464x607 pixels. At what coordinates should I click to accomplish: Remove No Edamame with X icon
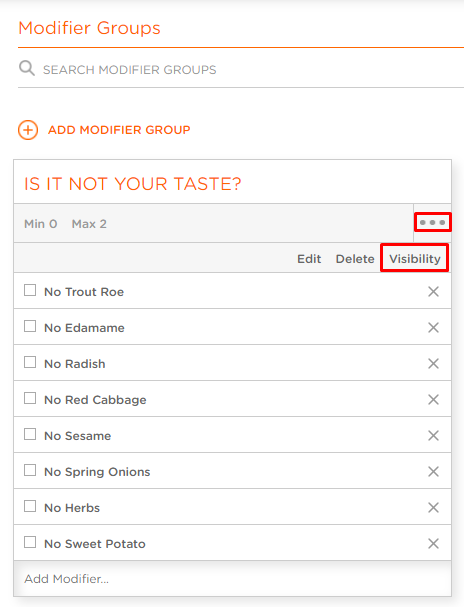(433, 328)
